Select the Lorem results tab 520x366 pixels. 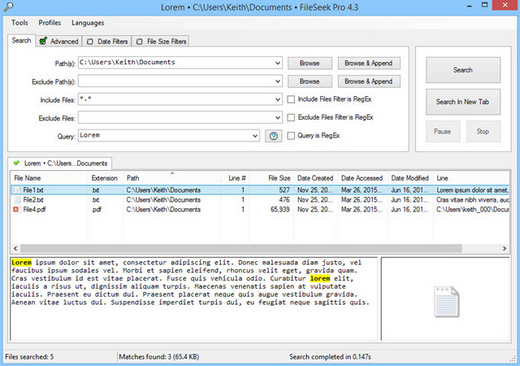[60, 163]
